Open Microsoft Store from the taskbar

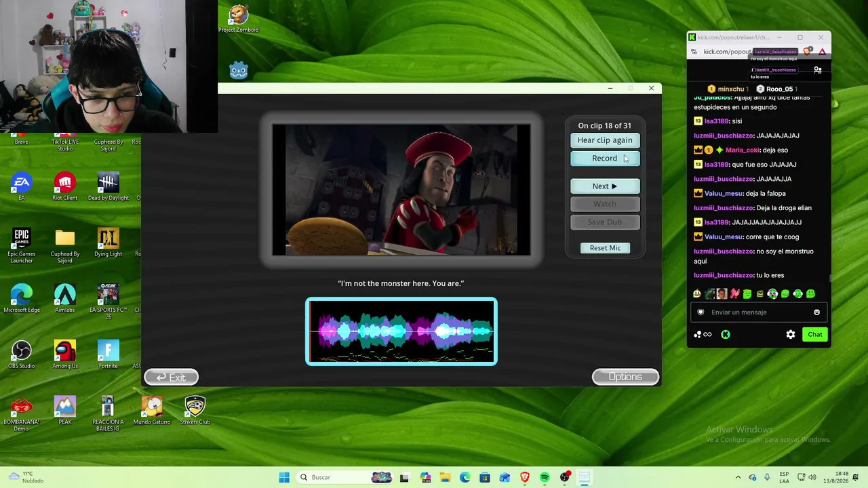click(485, 478)
